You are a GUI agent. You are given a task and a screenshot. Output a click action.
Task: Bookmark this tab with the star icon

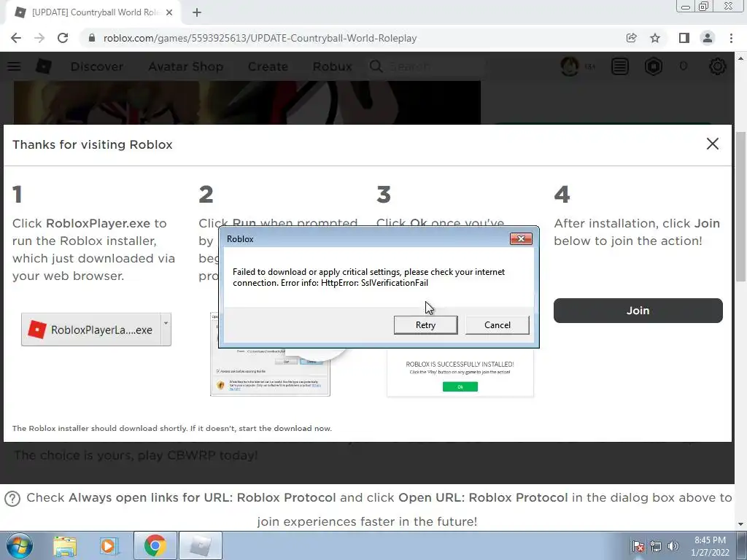655,38
